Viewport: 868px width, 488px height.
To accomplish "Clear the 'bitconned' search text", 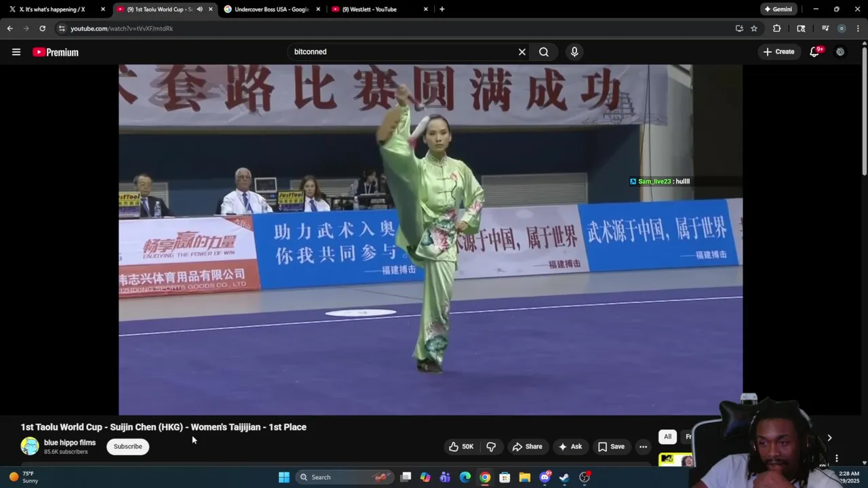I will (522, 52).
